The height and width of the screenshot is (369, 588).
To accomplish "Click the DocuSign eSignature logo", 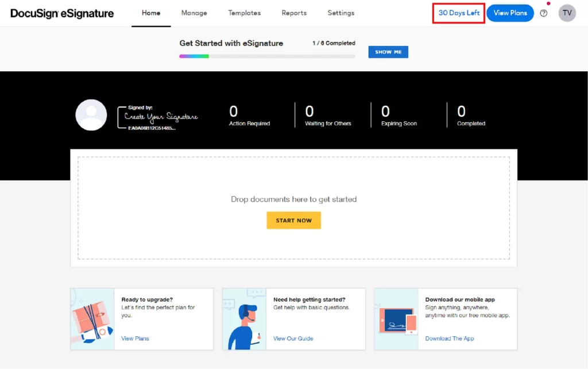I will tap(62, 13).
